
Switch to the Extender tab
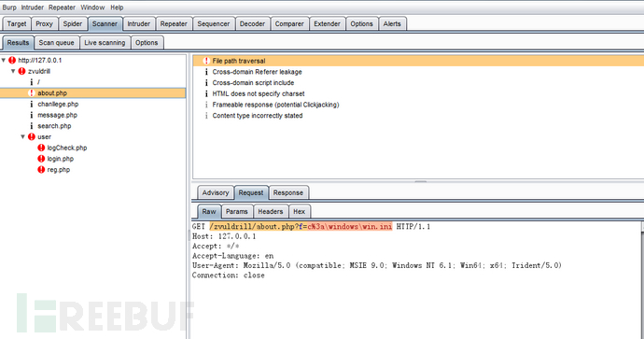coord(327,24)
